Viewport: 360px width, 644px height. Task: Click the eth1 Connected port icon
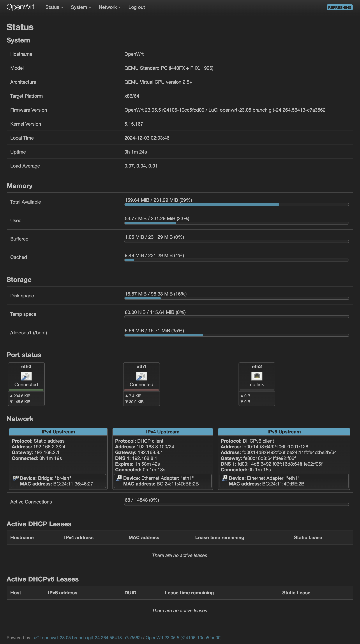tap(141, 376)
